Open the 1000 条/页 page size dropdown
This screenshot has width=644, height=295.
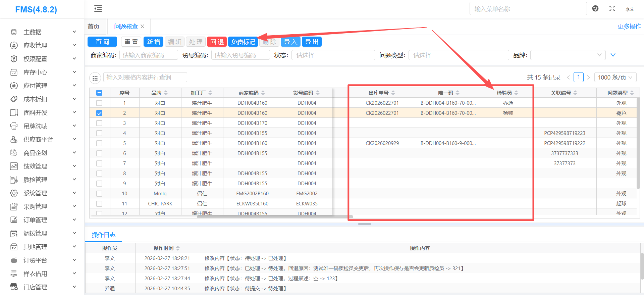615,78
